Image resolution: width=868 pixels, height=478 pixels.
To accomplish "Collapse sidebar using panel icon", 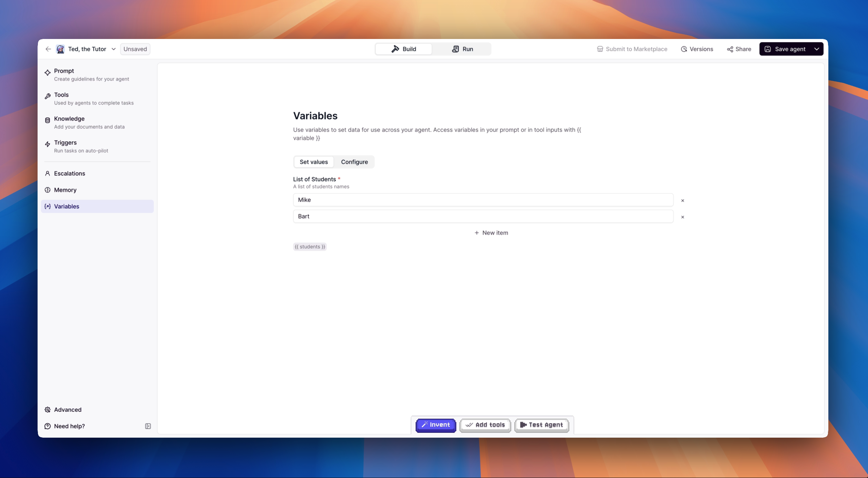I will tap(148, 426).
